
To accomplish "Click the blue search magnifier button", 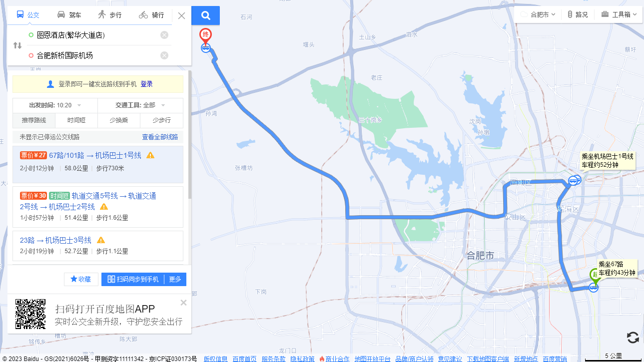I will point(205,15).
